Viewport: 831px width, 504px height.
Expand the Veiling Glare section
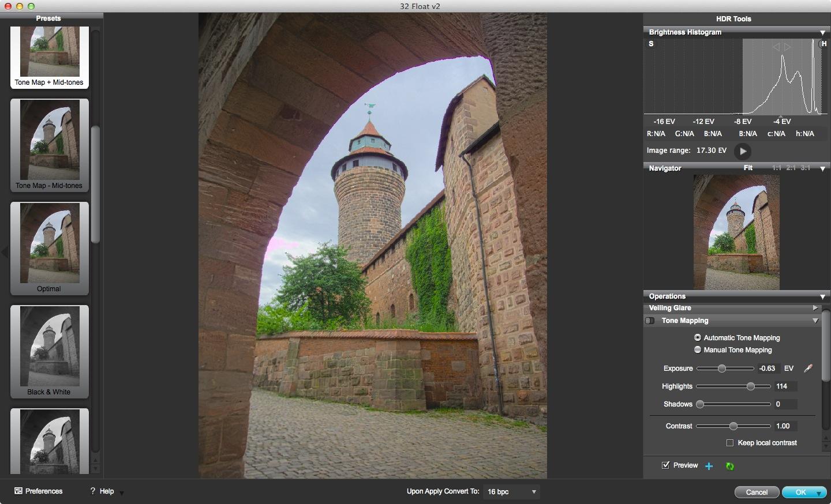click(x=815, y=308)
